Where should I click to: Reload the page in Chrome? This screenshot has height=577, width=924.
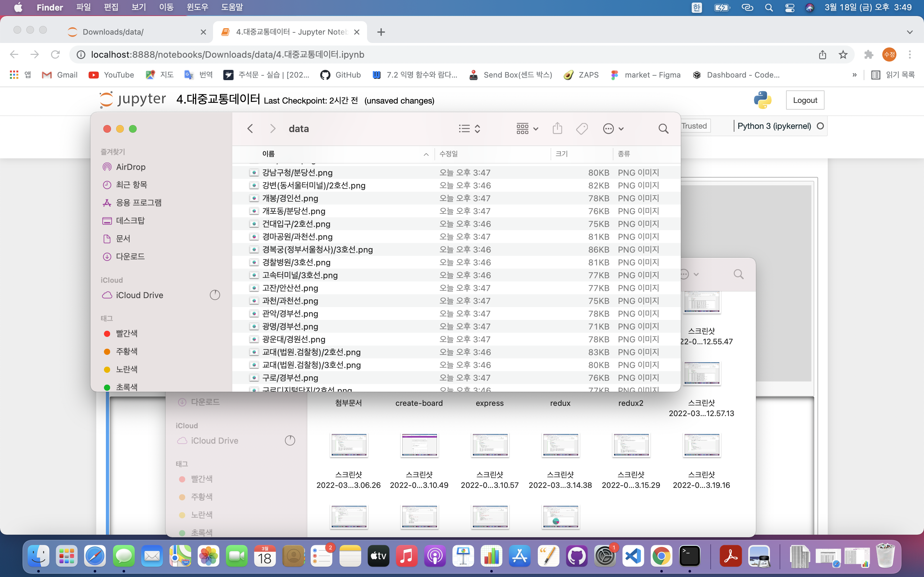click(x=56, y=54)
